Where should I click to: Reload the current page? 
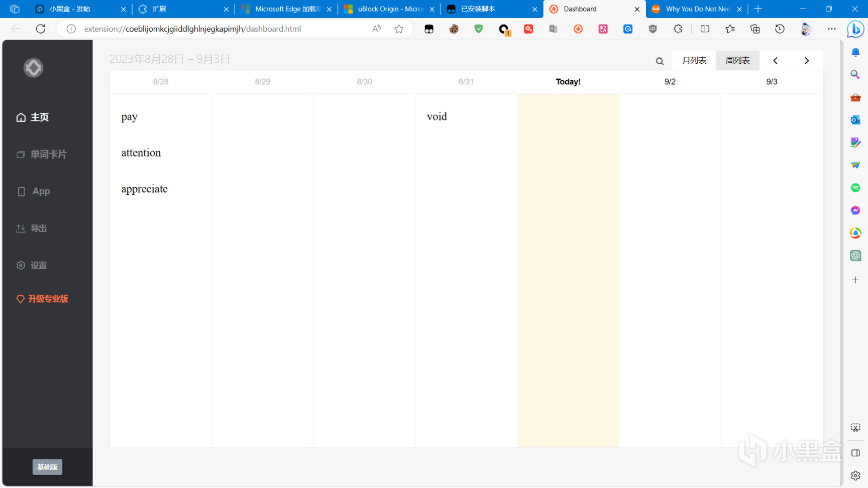tap(41, 29)
